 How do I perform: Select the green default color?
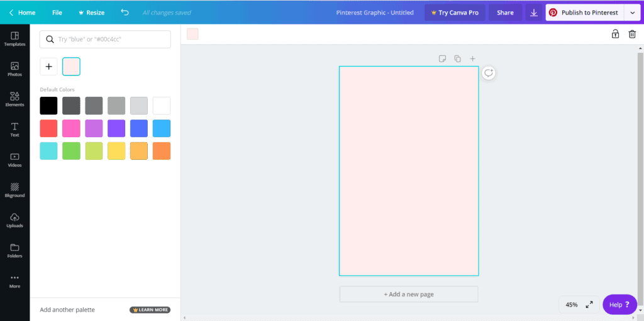[71, 151]
